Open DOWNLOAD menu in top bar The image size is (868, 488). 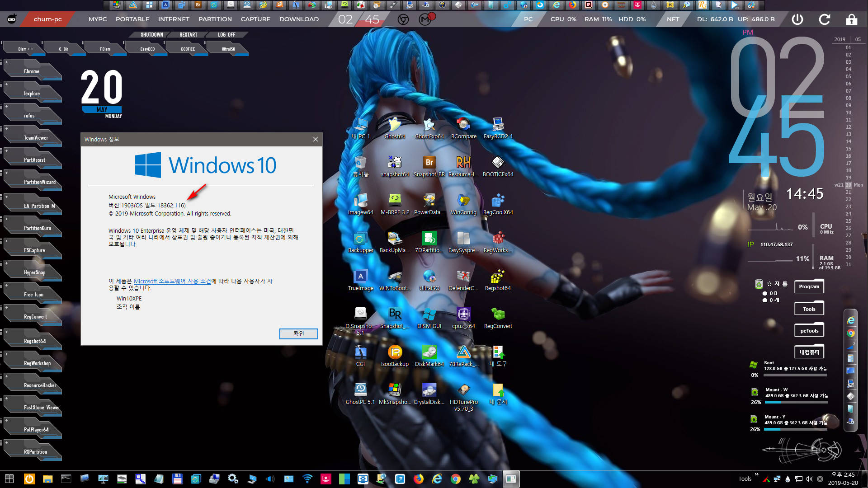tap(299, 19)
